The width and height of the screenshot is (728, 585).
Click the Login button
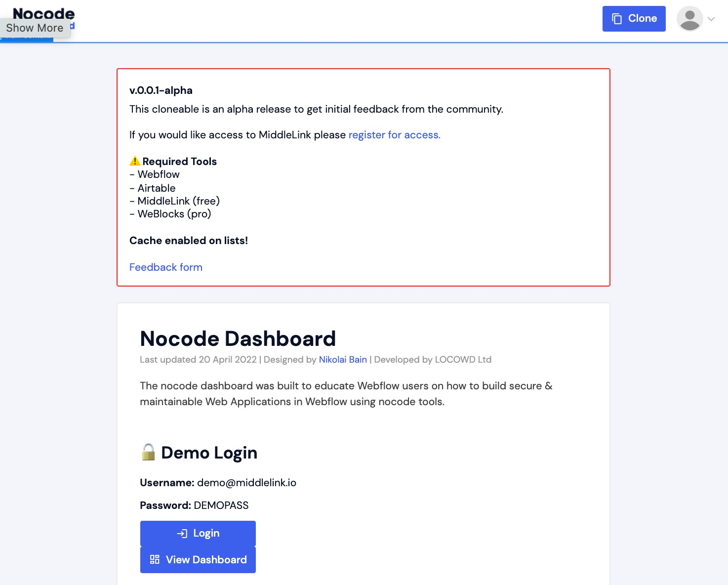pos(198,534)
